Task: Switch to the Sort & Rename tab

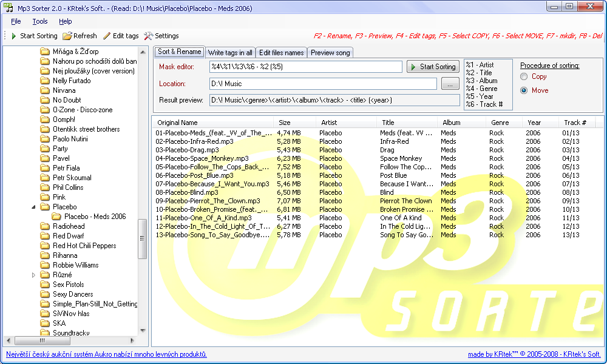Action: pyautogui.click(x=179, y=52)
